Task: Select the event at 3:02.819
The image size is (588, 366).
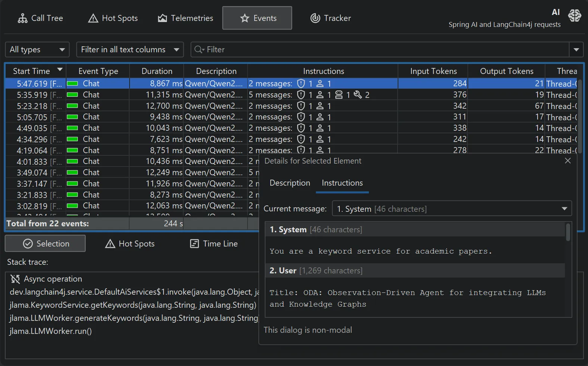Action: pos(132,206)
